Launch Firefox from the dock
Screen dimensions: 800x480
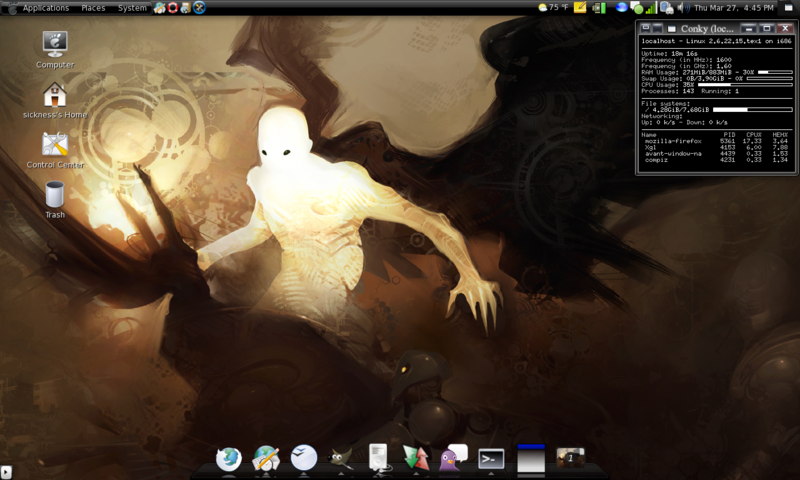click(228, 458)
